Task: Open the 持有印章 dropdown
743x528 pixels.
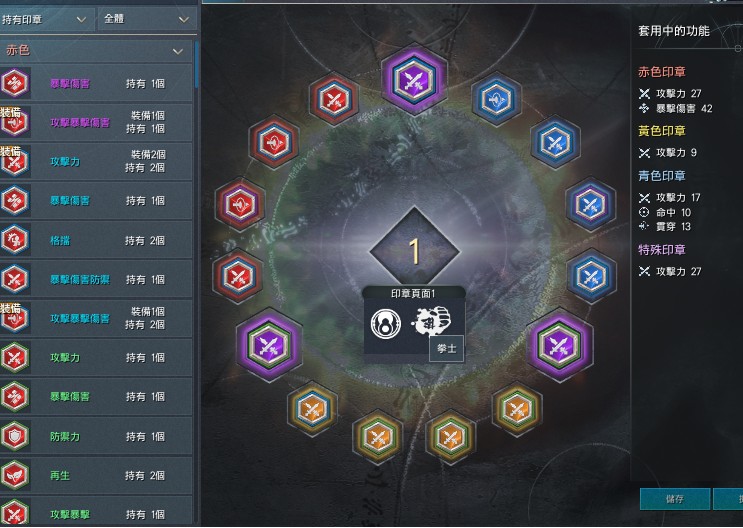Action: tap(46, 19)
